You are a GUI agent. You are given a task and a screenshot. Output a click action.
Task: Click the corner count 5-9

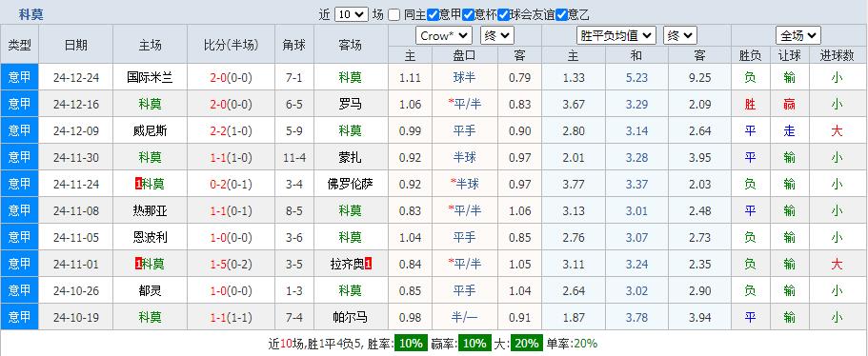pos(294,130)
